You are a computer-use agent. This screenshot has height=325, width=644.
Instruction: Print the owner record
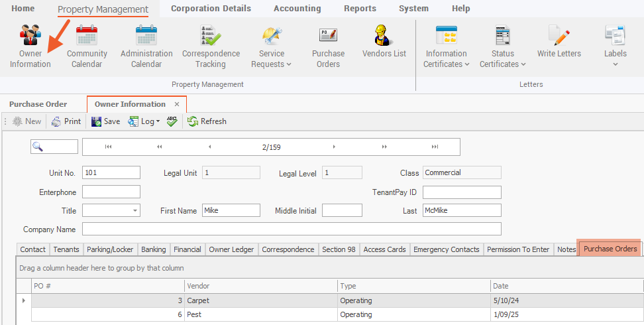(x=66, y=121)
